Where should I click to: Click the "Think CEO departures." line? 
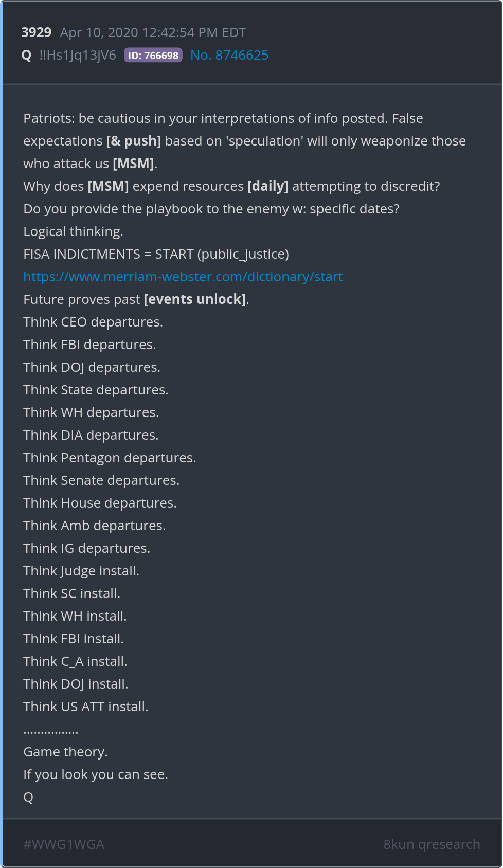pyautogui.click(x=93, y=322)
